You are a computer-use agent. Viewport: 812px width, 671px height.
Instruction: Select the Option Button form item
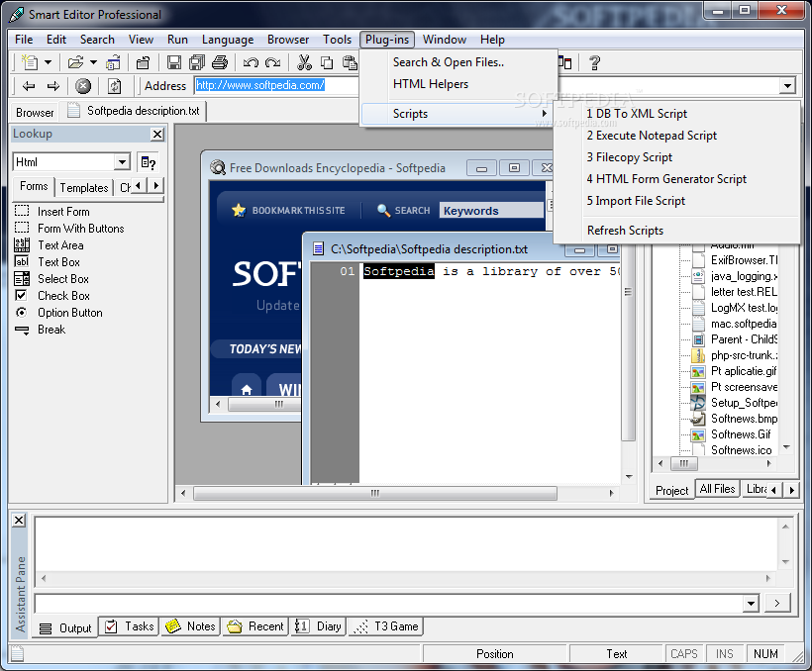(x=69, y=313)
